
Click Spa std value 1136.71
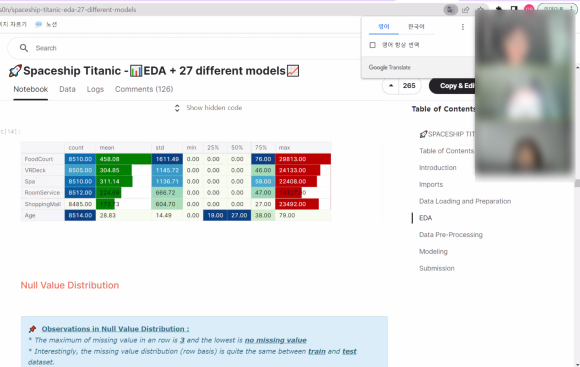click(167, 182)
